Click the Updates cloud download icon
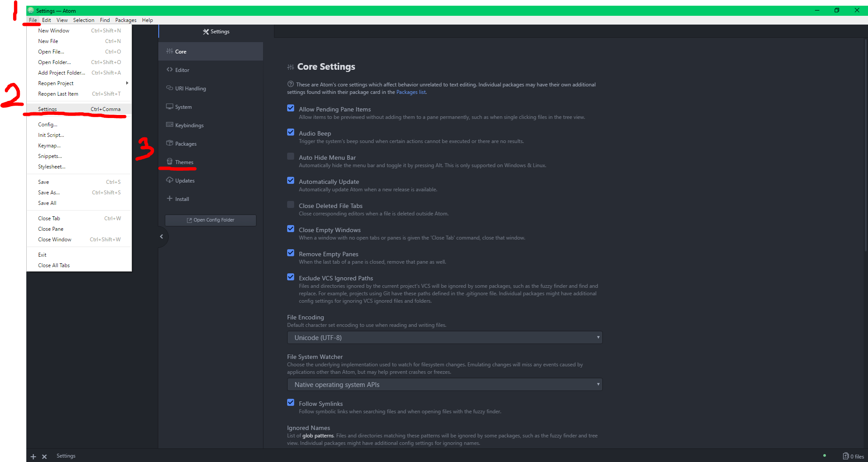The image size is (868, 462). 170,180
